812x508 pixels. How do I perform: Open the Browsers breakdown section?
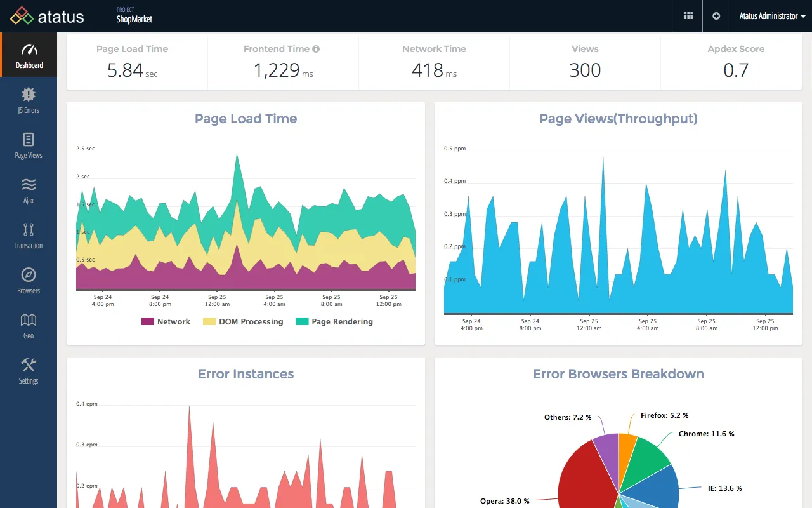tap(28, 281)
